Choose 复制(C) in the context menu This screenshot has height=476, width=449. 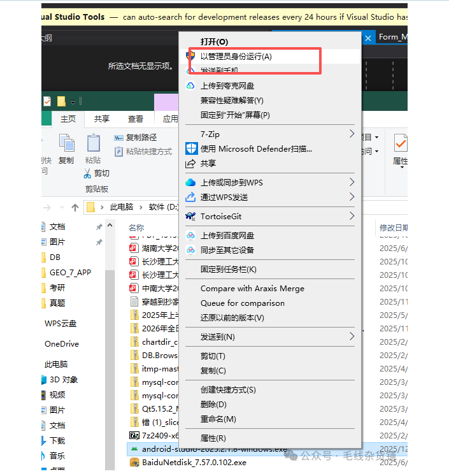(213, 370)
